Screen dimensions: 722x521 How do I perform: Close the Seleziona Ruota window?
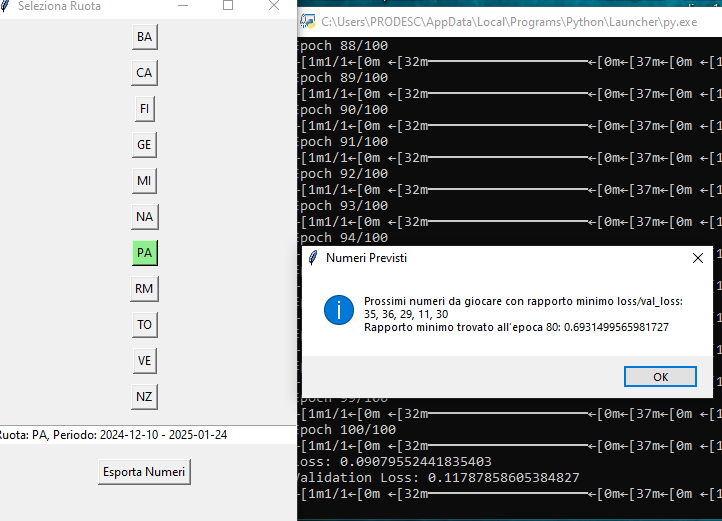[274, 6]
